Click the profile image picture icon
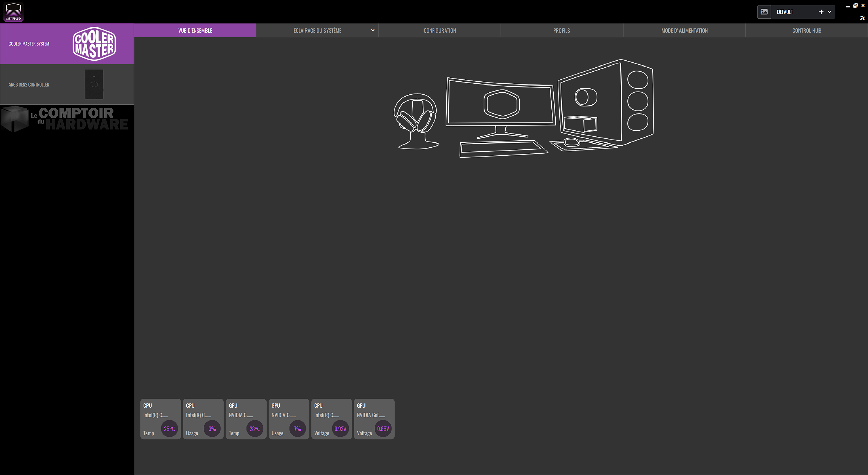This screenshot has height=475, width=868. (764, 12)
